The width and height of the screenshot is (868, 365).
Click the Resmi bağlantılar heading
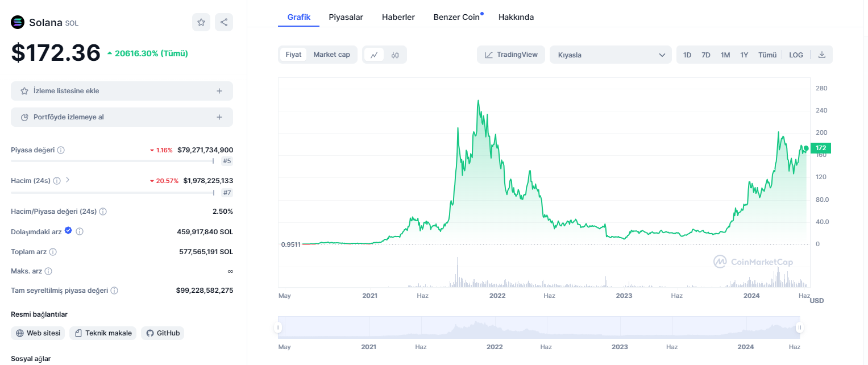click(x=39, y=314)
